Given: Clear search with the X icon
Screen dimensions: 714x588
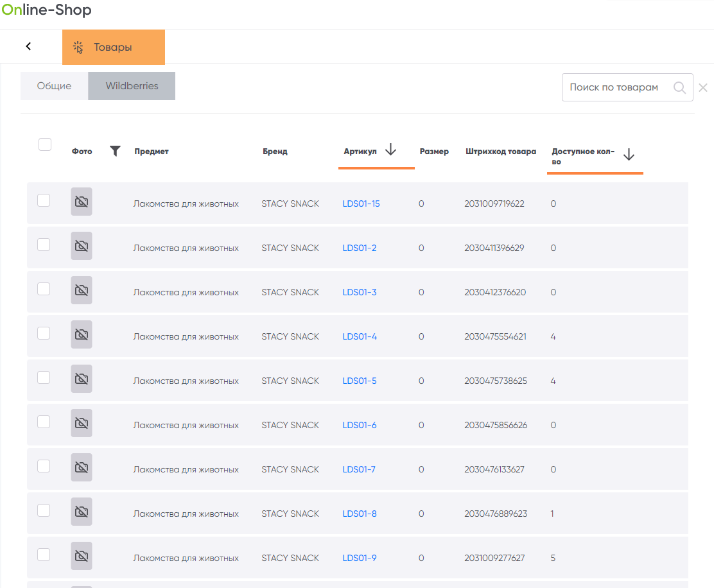Looking at the screenshot, I should click(x=703, y=87).
